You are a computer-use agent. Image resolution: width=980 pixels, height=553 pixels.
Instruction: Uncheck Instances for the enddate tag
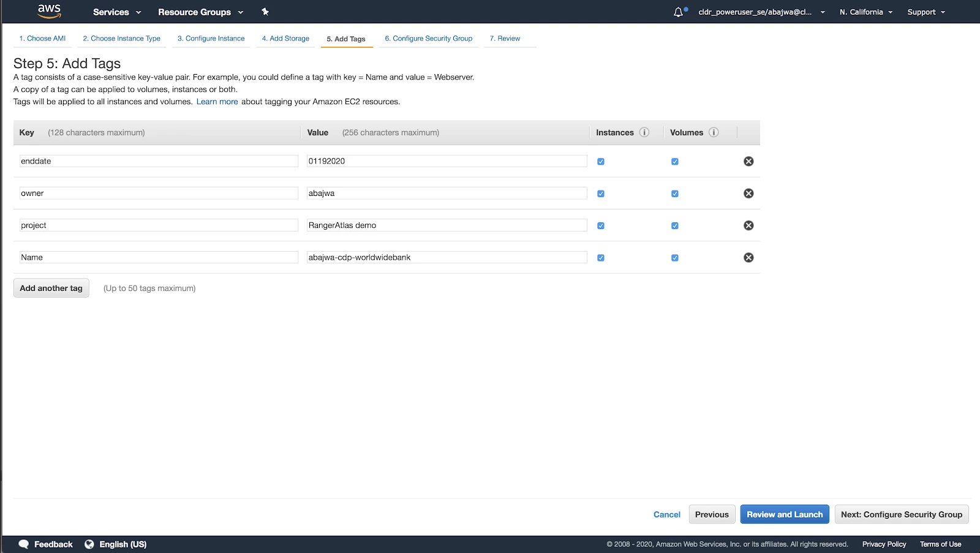pyautogui.click(x=601, y=162)
